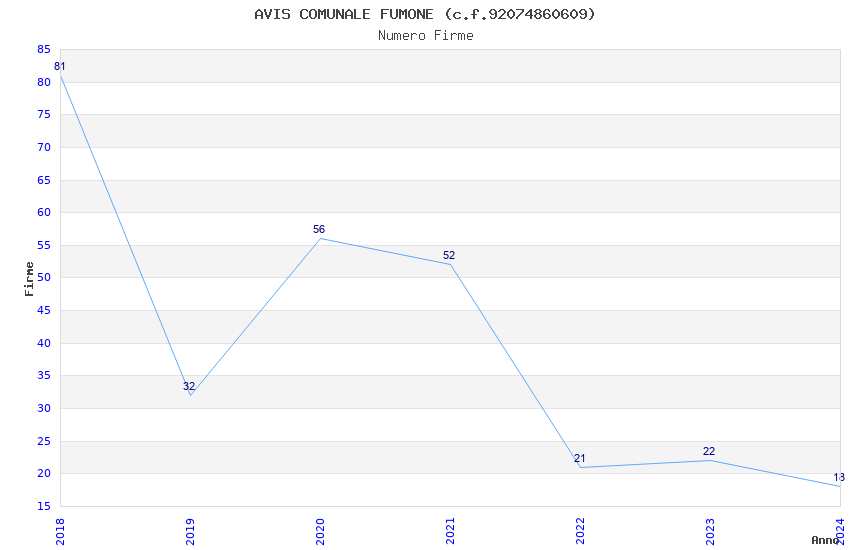Click the x-axis year 2021
The image size is (850, 550).
tap(450, 532)
